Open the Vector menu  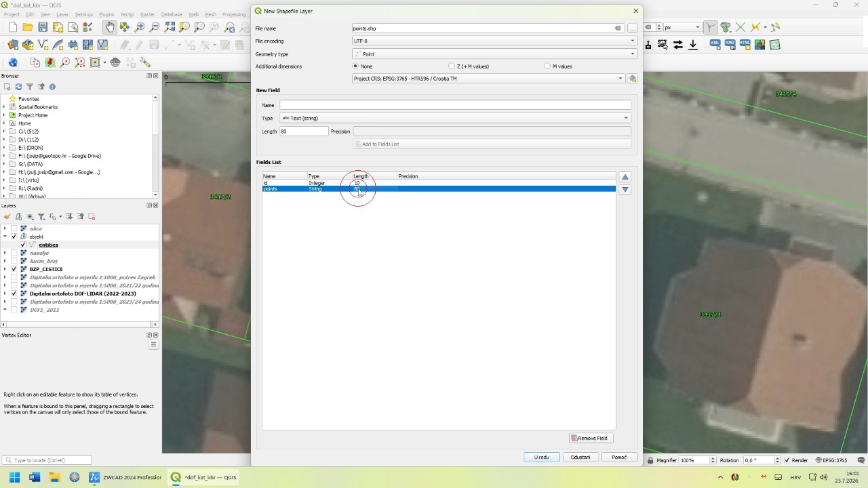click(127, 14)
